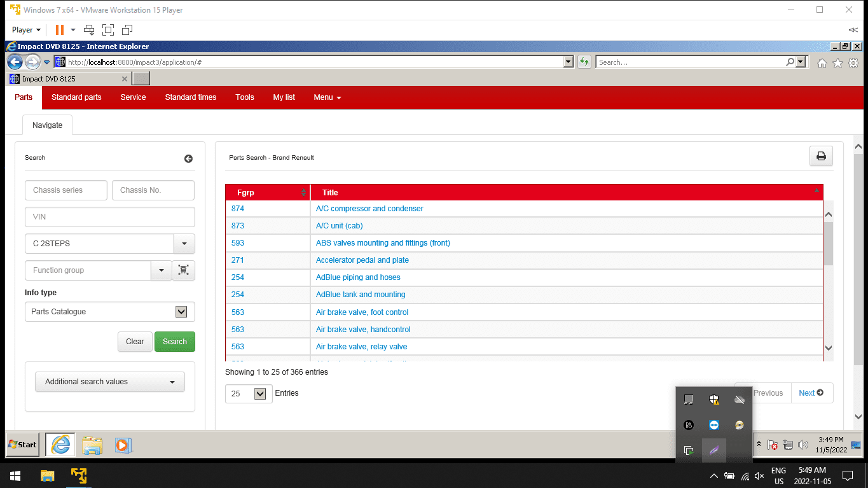Viewport: 868px width, 488px height.
Task: Open the function group browser icon
Action: pos(184,270)
